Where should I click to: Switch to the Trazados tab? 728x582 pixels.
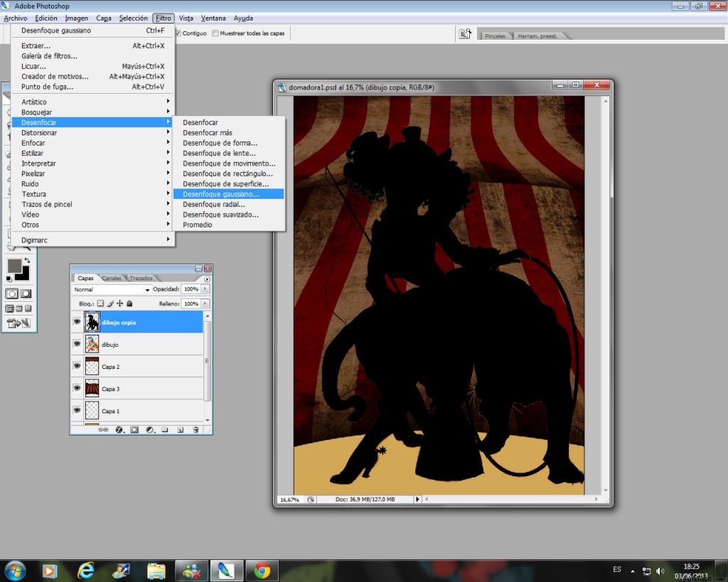click(x=141, y=278)
